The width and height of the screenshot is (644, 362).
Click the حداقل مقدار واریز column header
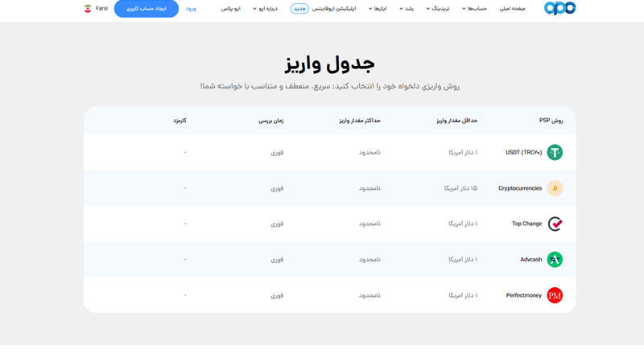456,120
